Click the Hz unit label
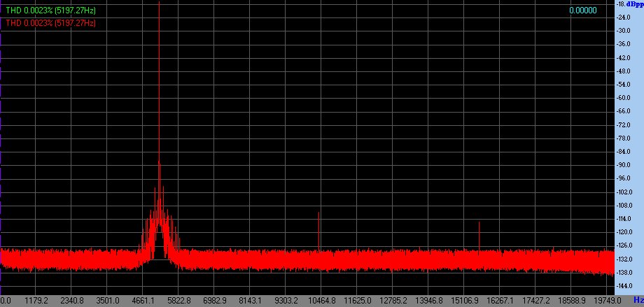The height and width of the screenshot is (307, 644). (638, 300)
